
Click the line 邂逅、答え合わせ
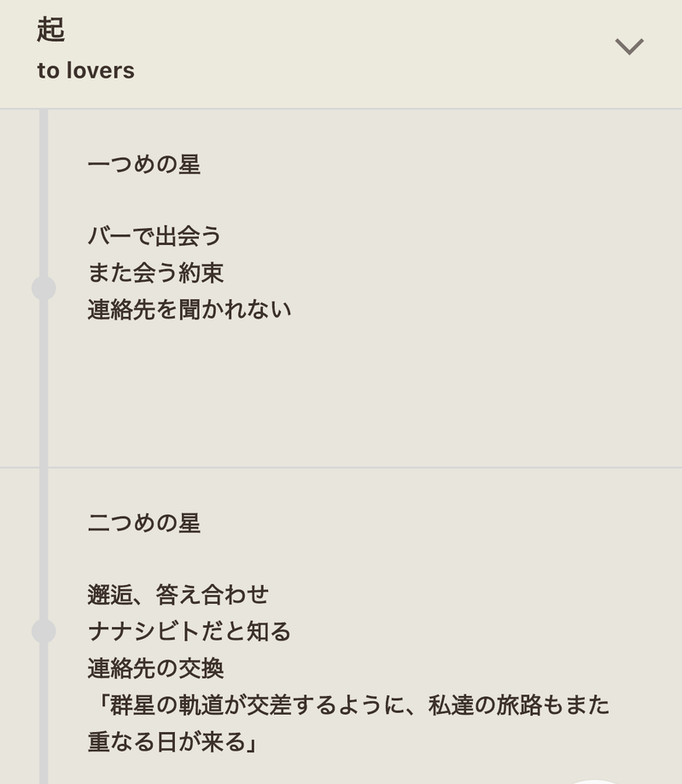pos(178,594)
